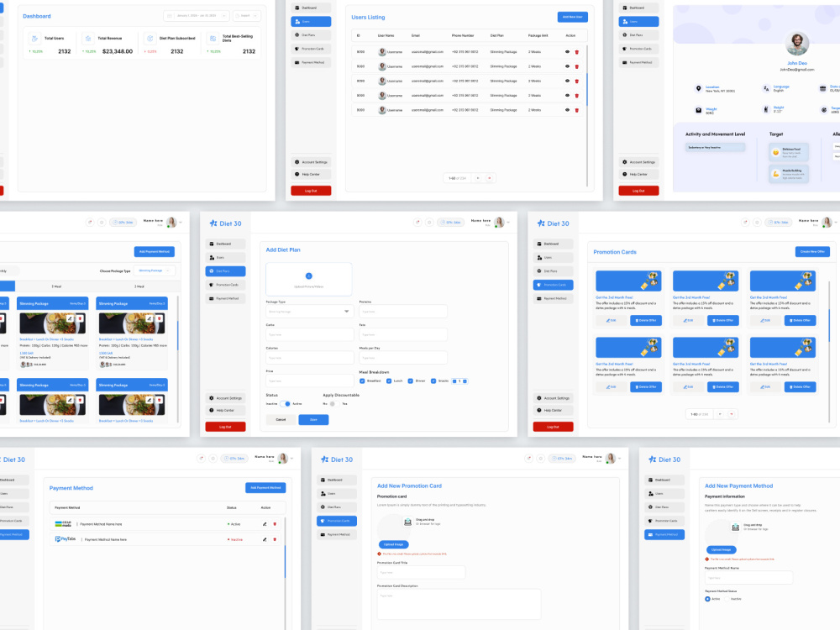
Task: Delete Active payment method row
Action: click(275, 524)
